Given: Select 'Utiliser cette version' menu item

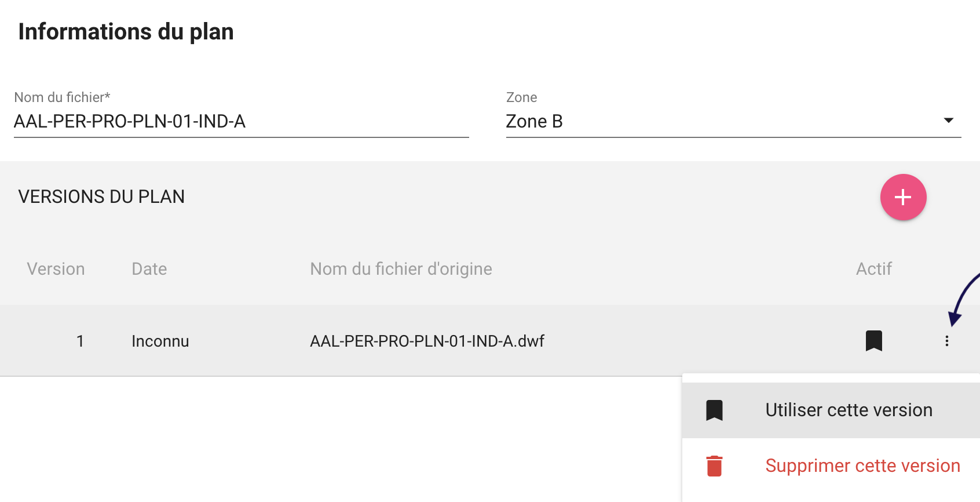Looking at the screenshot, I should click(x=848, y=410).
